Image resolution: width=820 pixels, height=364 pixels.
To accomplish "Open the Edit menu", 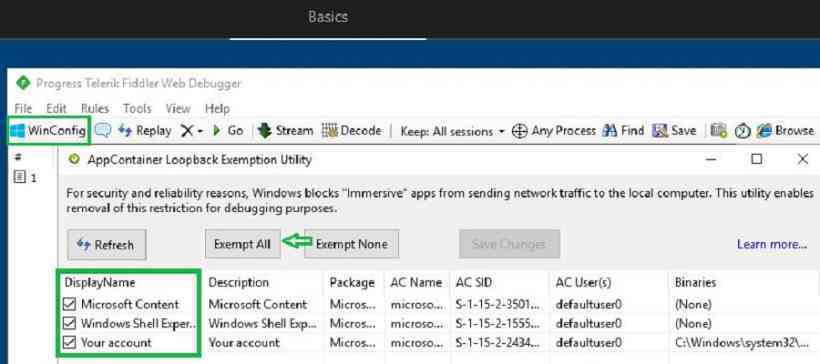I will point(56,109).
